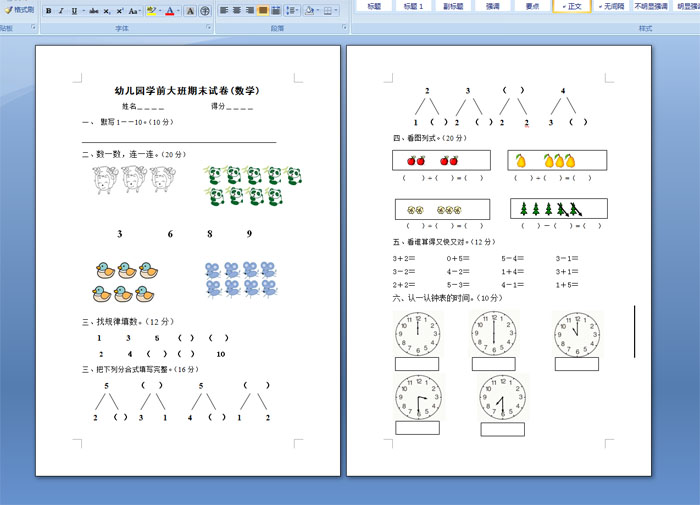
Task: Click the equation 1+5=
Action: [567, 285]
